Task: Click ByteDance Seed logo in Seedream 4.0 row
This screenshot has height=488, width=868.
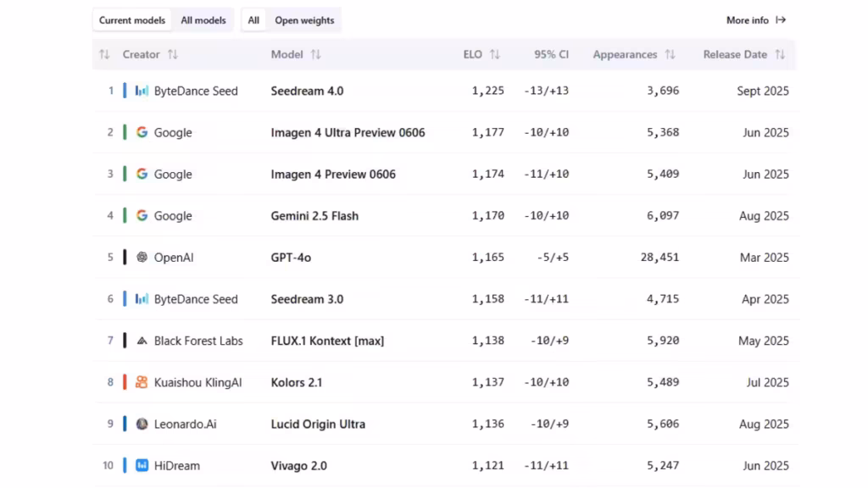Action: point(142,91)
